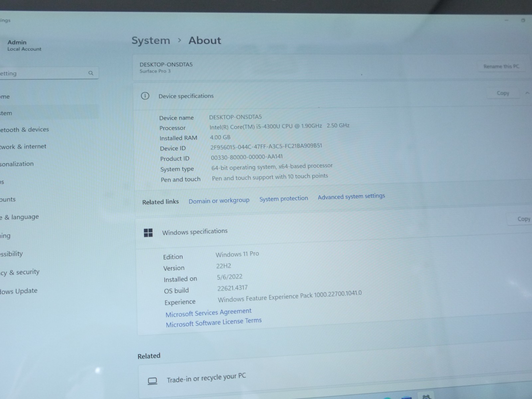Collapse the Device specifications section chevron
The height and width of the screenshot is (399, 532).
[527, 93]
